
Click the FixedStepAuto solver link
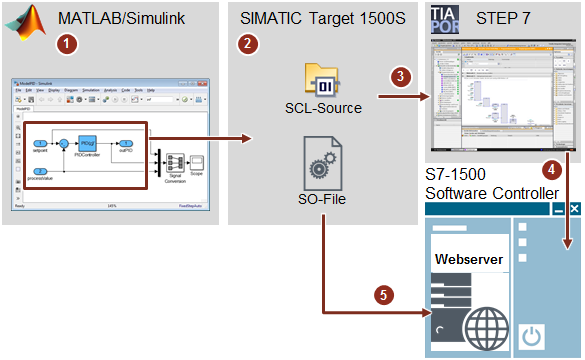tap(190, 206)
